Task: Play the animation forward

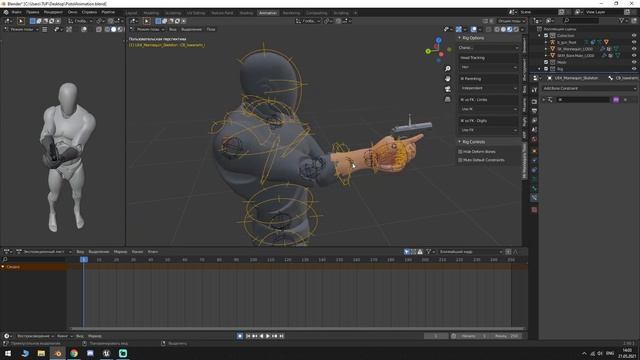Action: (268, 336)
